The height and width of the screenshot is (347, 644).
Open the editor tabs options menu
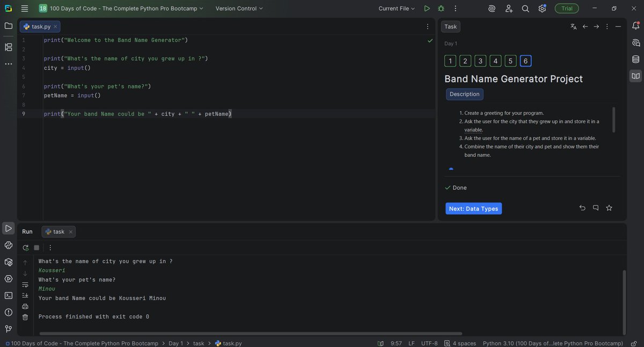pos(427,26)
